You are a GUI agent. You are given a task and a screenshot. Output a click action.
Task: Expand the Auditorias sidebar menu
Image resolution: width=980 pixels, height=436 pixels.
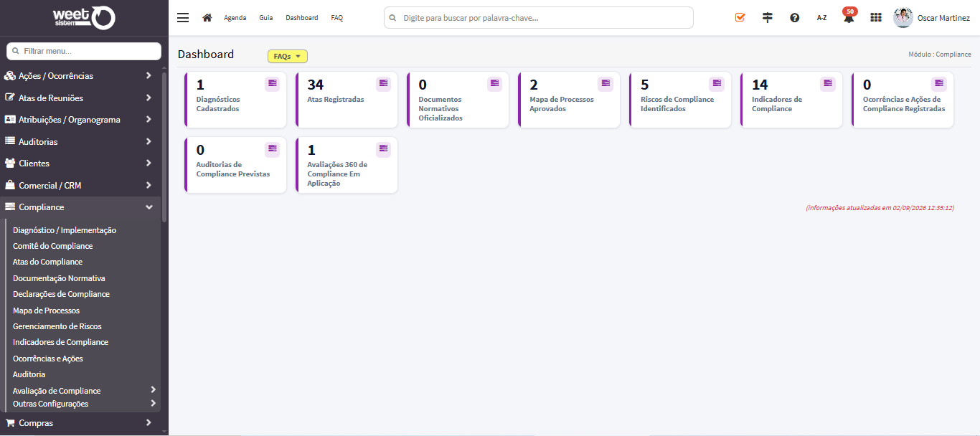80,142
